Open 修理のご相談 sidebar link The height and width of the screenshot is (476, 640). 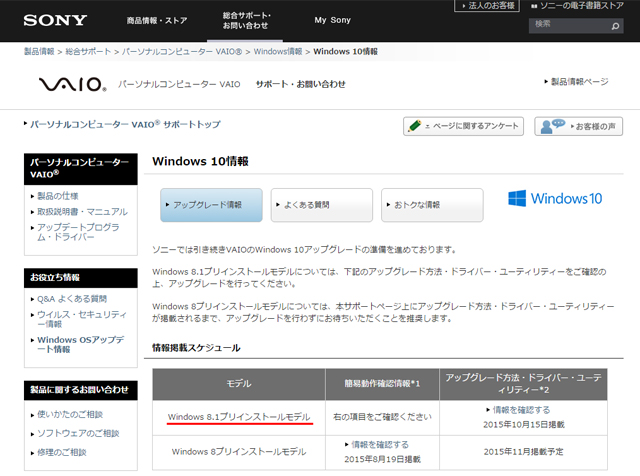coord(62,452)
